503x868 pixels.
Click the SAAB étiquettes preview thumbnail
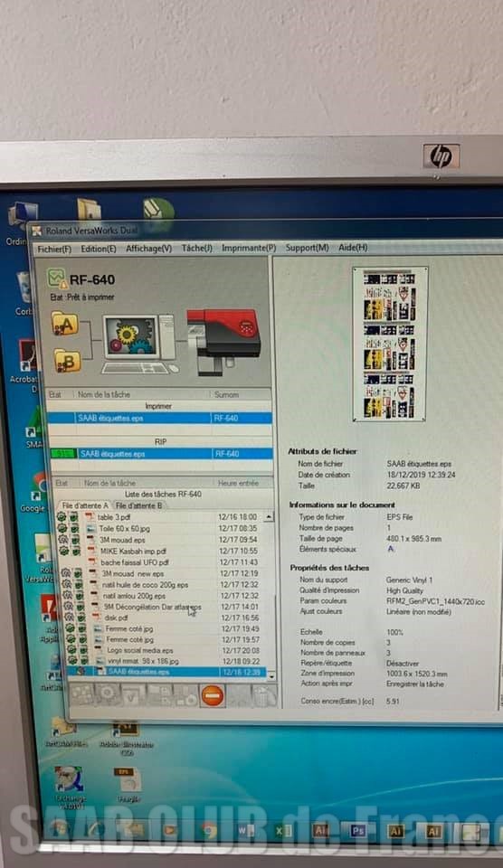(x=390, y=344)
